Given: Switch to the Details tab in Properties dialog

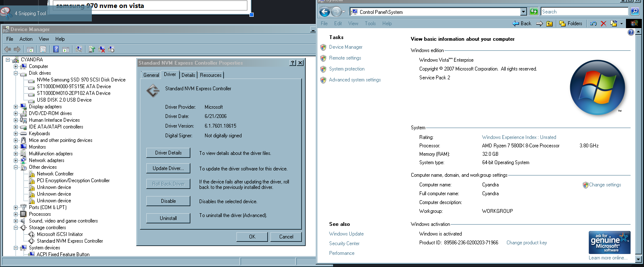Looking at the screenshot, I should (x=188, y=75).
